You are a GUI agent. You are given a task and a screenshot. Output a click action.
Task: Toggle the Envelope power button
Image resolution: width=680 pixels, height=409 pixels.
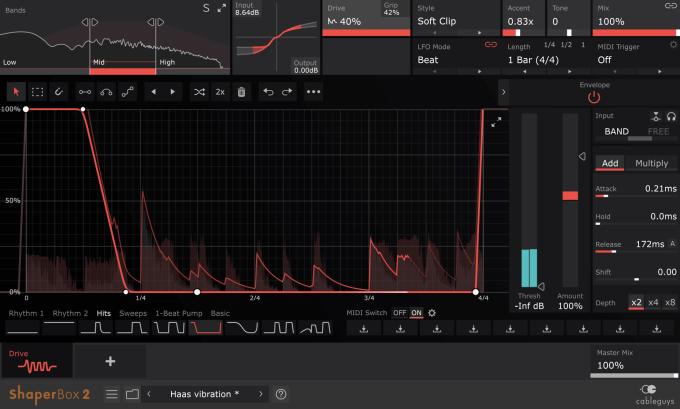tap(594, 98)
